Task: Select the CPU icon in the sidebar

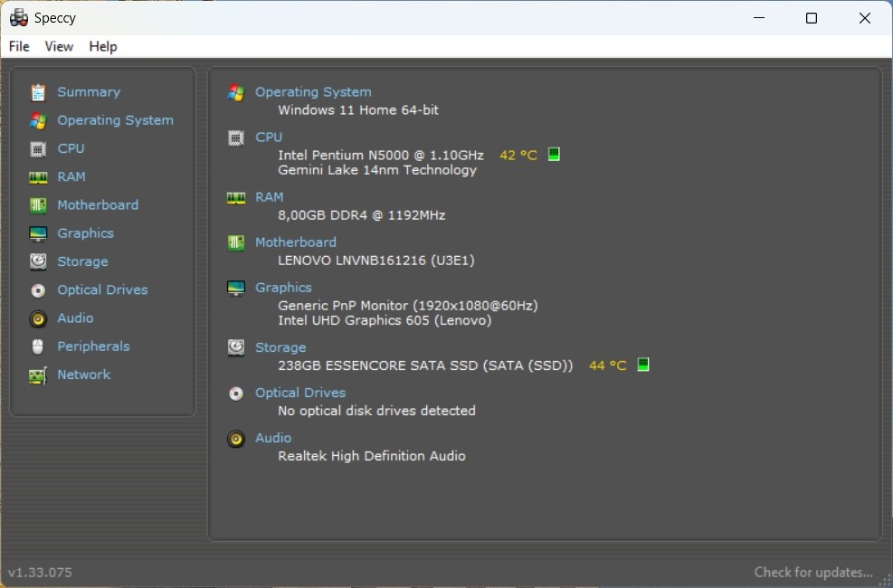Action: [x=37, y=148]
